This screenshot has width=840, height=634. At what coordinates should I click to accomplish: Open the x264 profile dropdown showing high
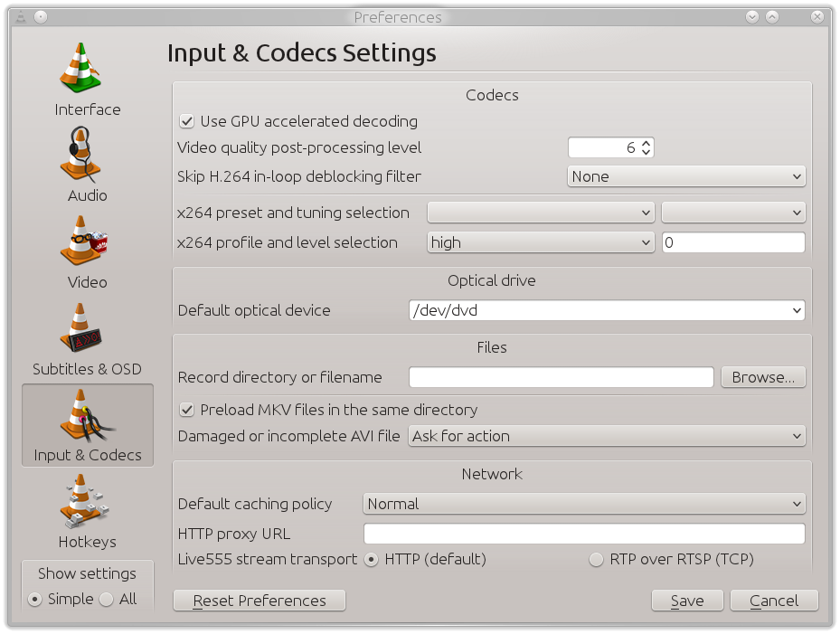coord(541,242)
